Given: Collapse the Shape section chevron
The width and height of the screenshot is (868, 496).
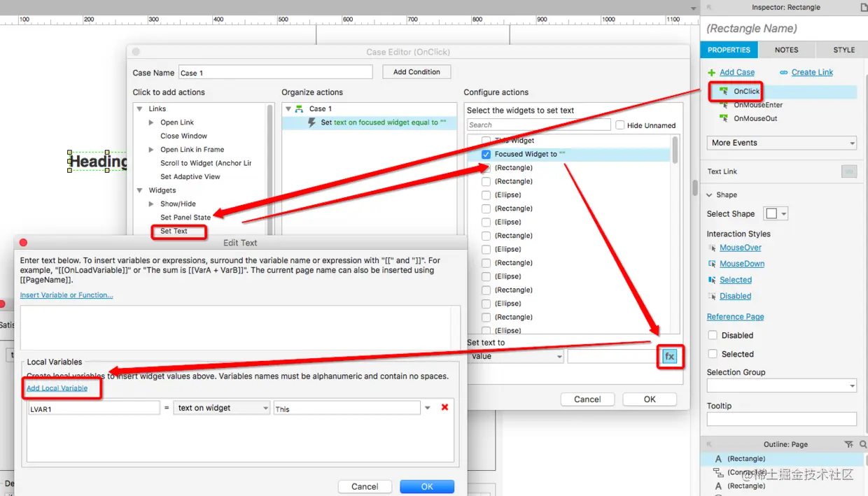Looking at the screenshot, I should coord(710,195).
